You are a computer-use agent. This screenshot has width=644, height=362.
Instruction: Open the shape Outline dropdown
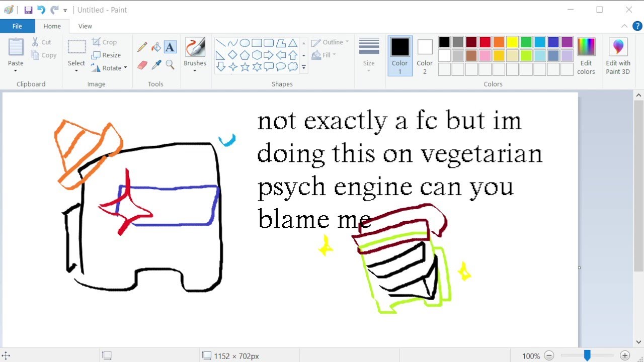coord(330,42)
